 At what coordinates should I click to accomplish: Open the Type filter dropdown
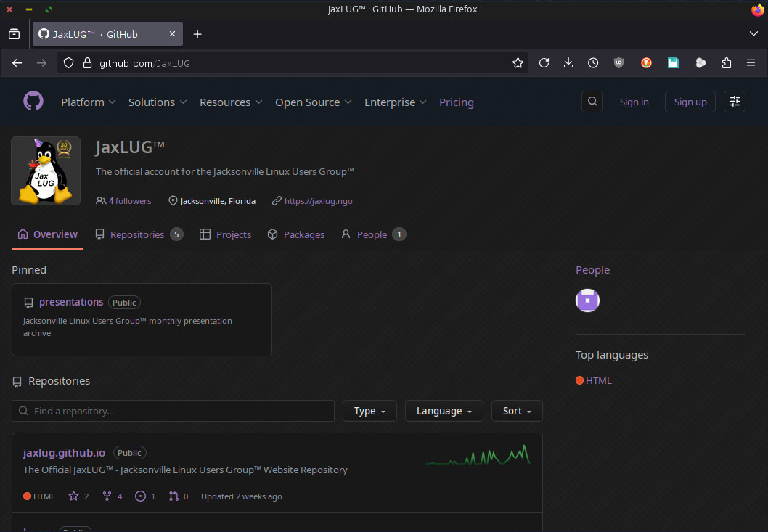(x=369, y=411)
